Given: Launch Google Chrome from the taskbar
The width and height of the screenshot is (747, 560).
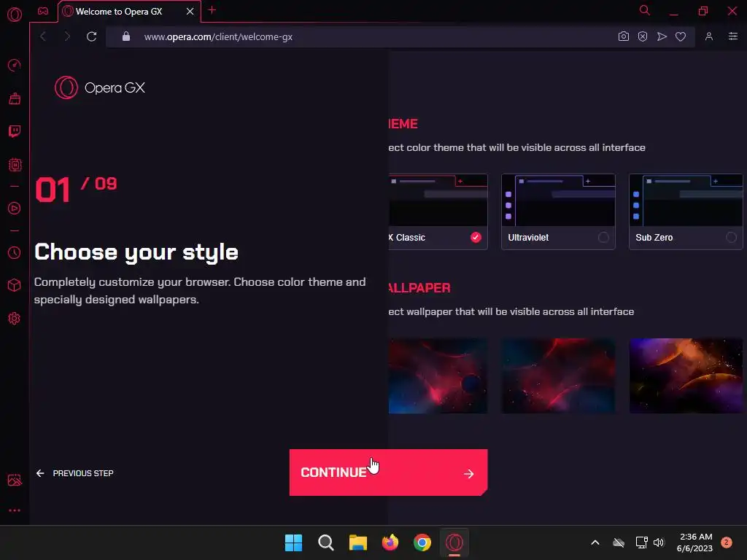Looking at the screenshot, I should pyautogui.click(x=422, y=542).
